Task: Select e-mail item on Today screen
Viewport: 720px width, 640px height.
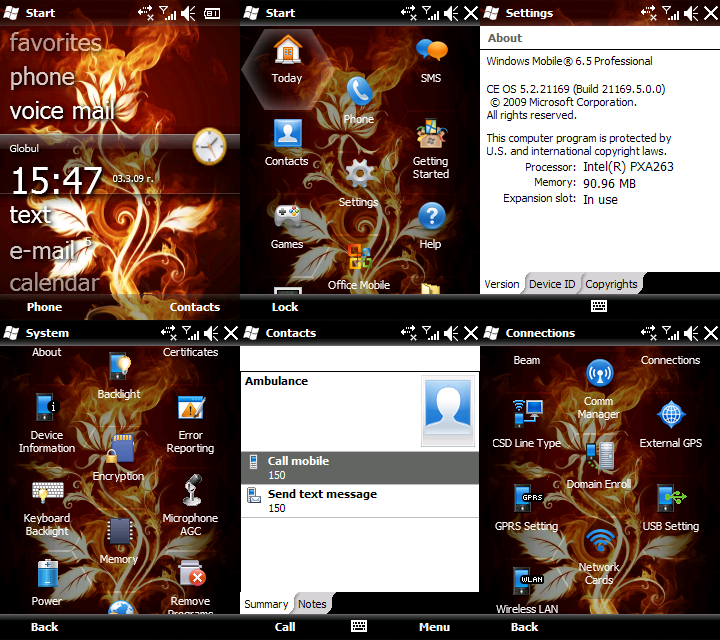Action: [x=42, y=250]
